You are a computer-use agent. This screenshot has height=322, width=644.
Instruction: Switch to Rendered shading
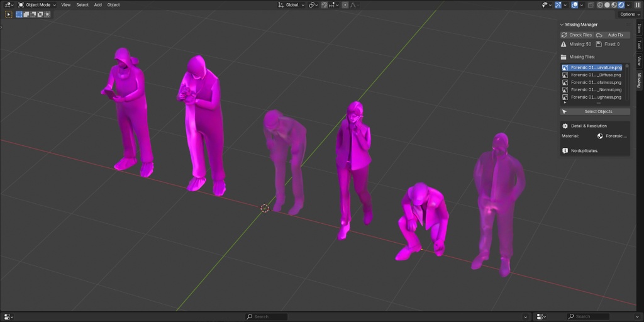621,5
